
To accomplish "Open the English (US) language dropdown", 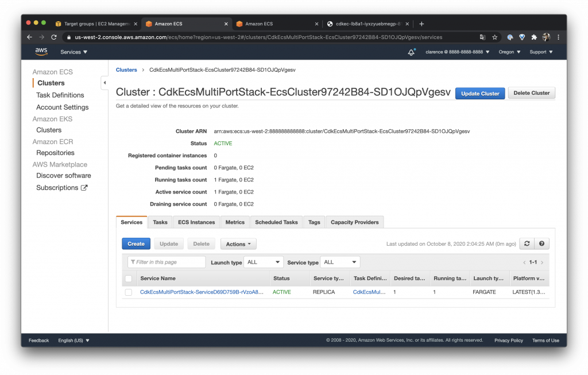I will 74,341.
